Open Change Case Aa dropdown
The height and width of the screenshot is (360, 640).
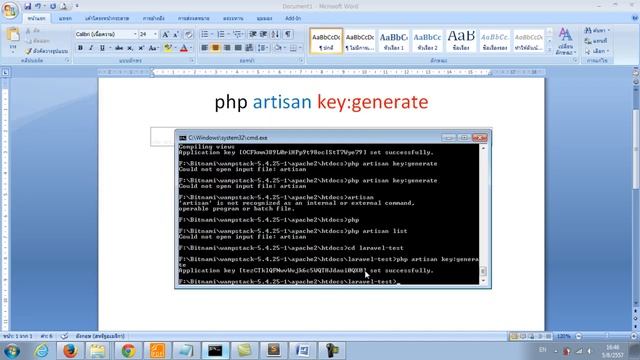click(153, 48)
